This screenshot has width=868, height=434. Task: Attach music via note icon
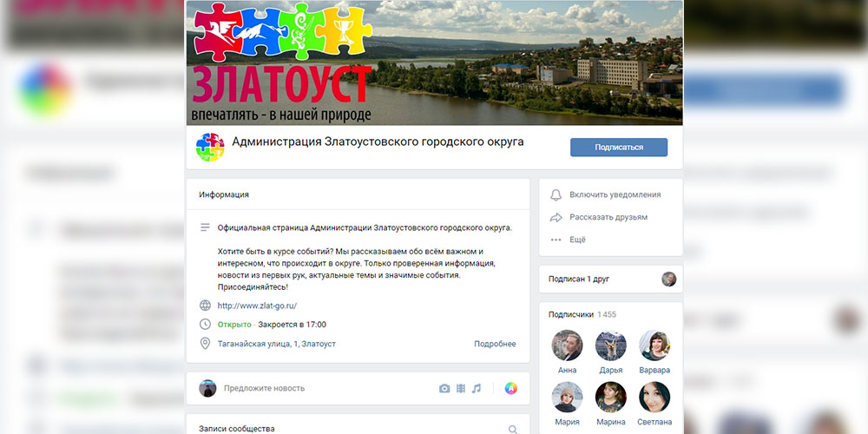[476, 389]
